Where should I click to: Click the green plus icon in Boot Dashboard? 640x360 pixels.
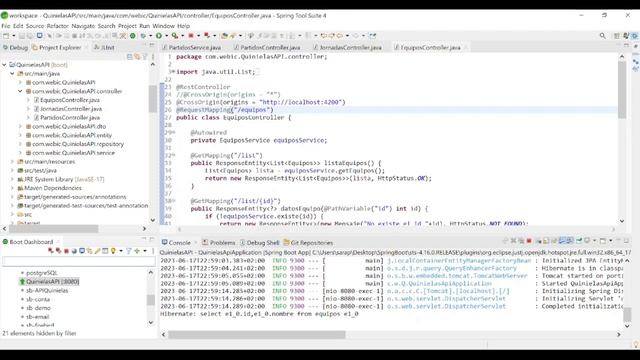click(x=137, y=251)
